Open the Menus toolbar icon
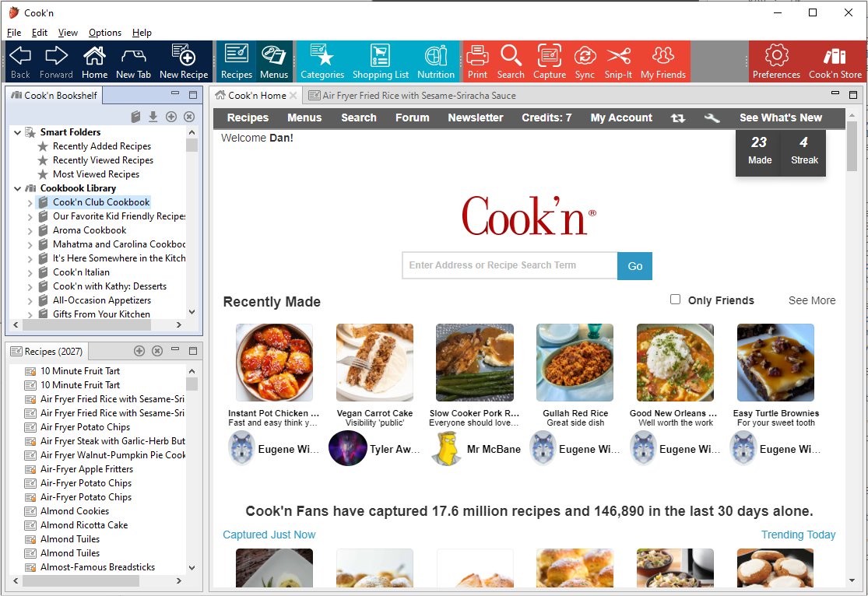The height and width of the screenshot is (596, 868). 274,61
